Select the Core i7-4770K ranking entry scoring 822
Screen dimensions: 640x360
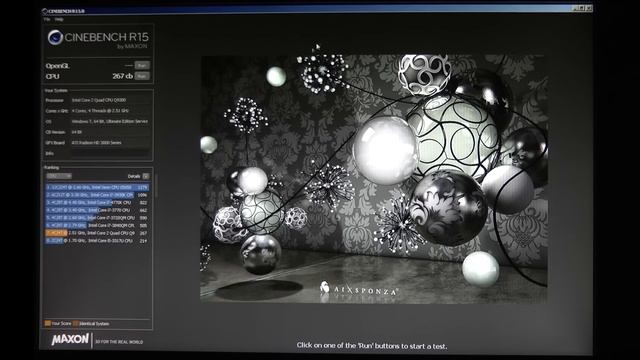(x=97, y=202)
